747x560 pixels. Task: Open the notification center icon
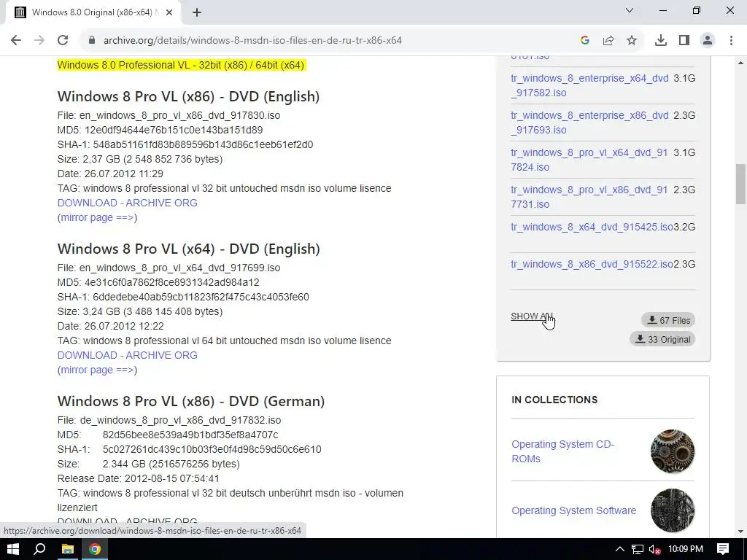pos(723,549)
